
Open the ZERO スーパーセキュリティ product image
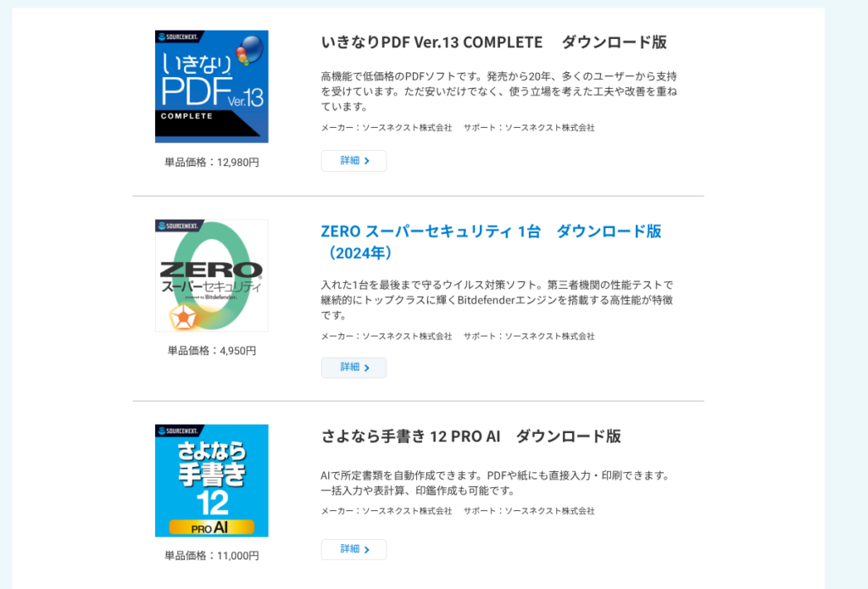coord(211,275)
